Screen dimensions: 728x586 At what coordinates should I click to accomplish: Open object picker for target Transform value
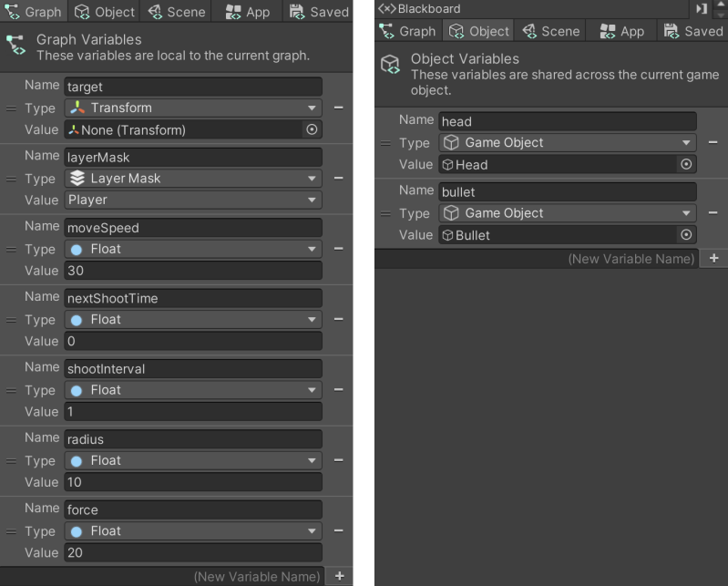[x=312, y=129]
